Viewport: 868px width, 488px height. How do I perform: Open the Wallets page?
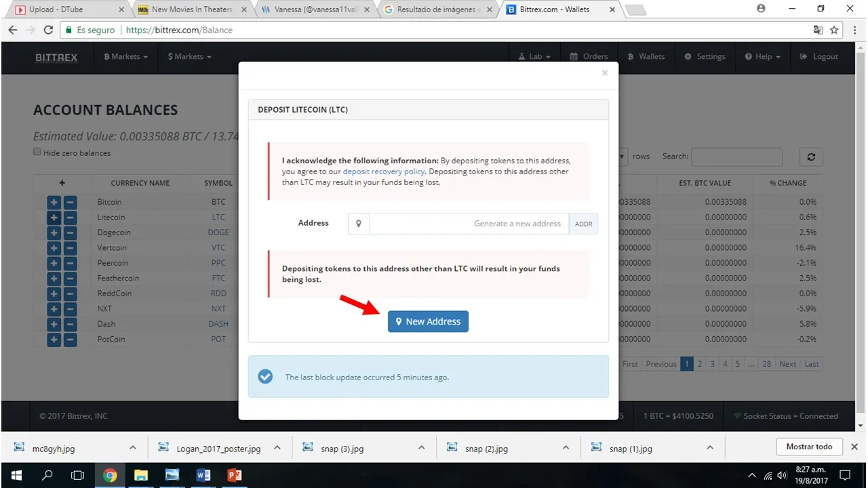click(x=646, y=57)
